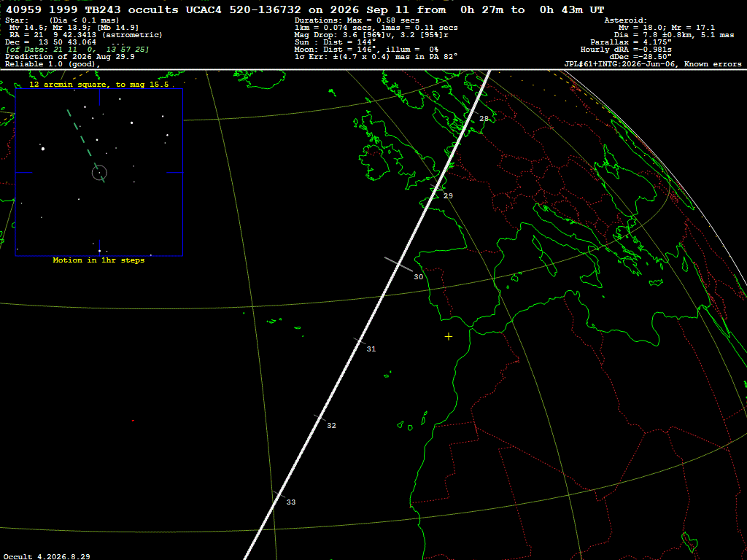Click the Mag Drop information line
The width and height of the screenshot is (747, 560).
371,35
